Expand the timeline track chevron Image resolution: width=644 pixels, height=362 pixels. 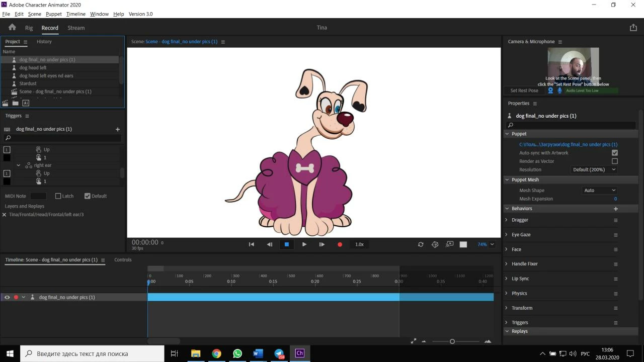click(x=24, y=297)
